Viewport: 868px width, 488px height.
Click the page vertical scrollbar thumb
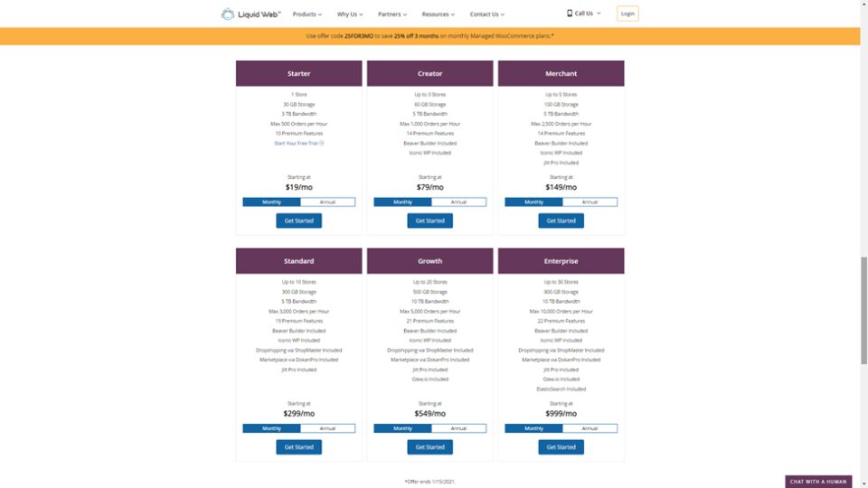[x=863, y=310]
